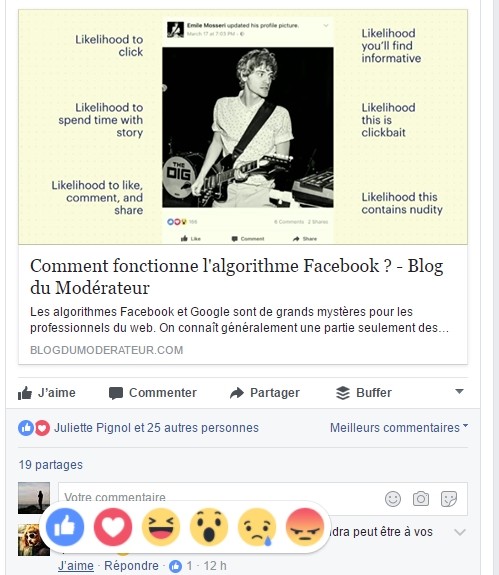Open the Blog du Modérateur article title
Viewport: 499px width, 575px height.
point(236,276)
